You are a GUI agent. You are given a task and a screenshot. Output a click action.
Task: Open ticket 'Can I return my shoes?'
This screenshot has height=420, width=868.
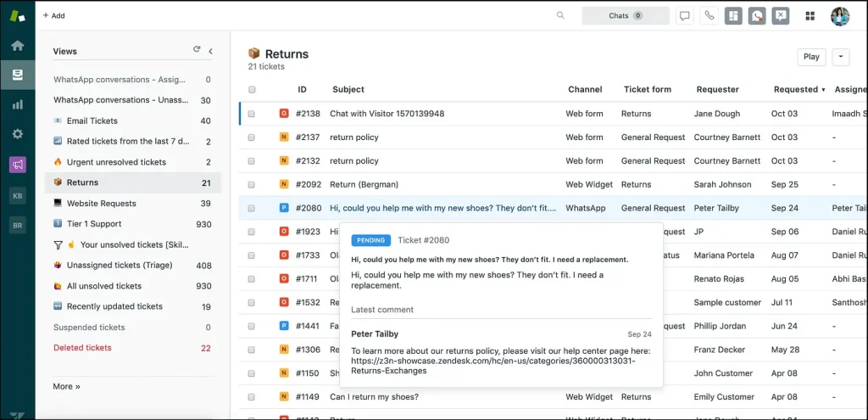pyautogui.click(x=374, y=397)
